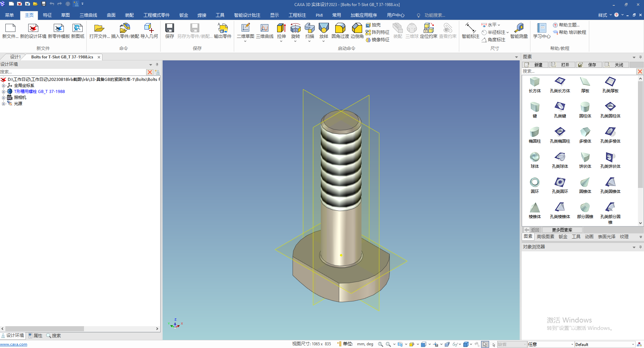
Task: Pin the 设计环境 panel
Action: tap(157, 64)
